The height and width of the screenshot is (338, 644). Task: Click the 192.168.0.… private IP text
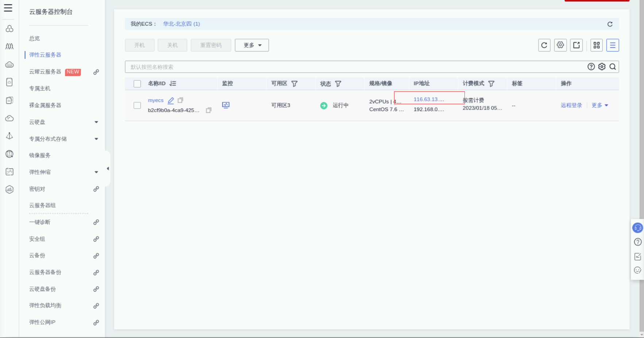pos(429,109)
